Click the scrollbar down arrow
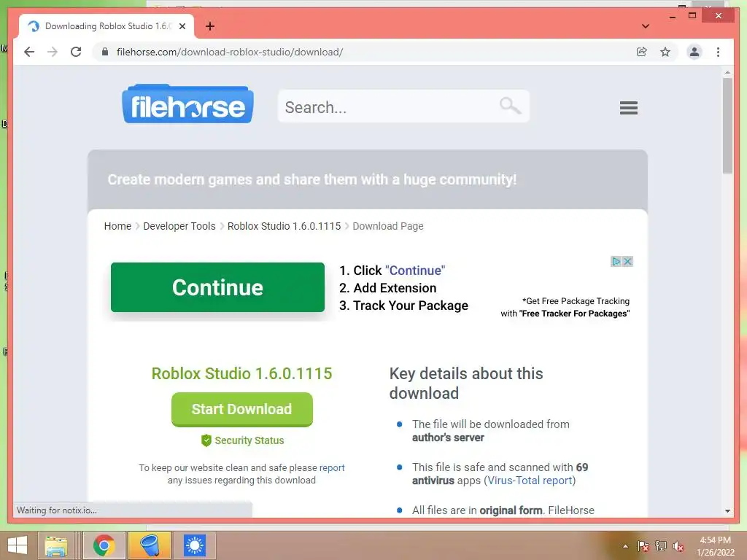Viewport: 747px width, 560px height. 727,511
